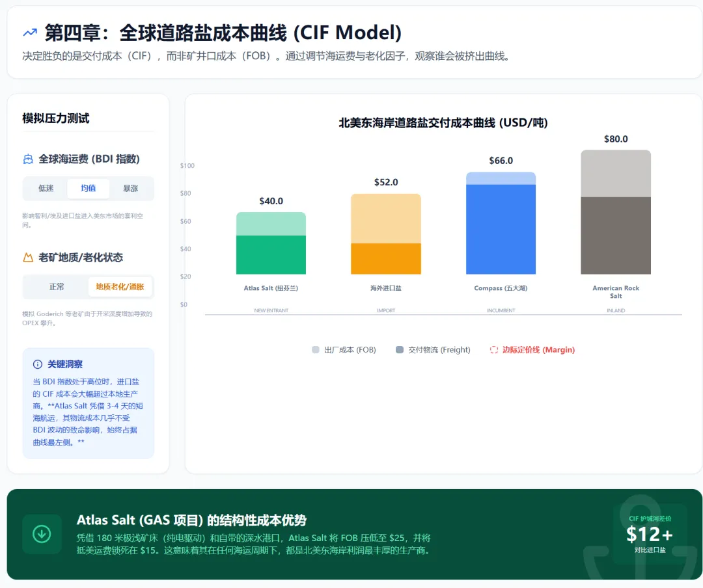Click the IMPORT category label
Image resolution: width=703 pixels, height=588 pixels.
click(386, 310)
